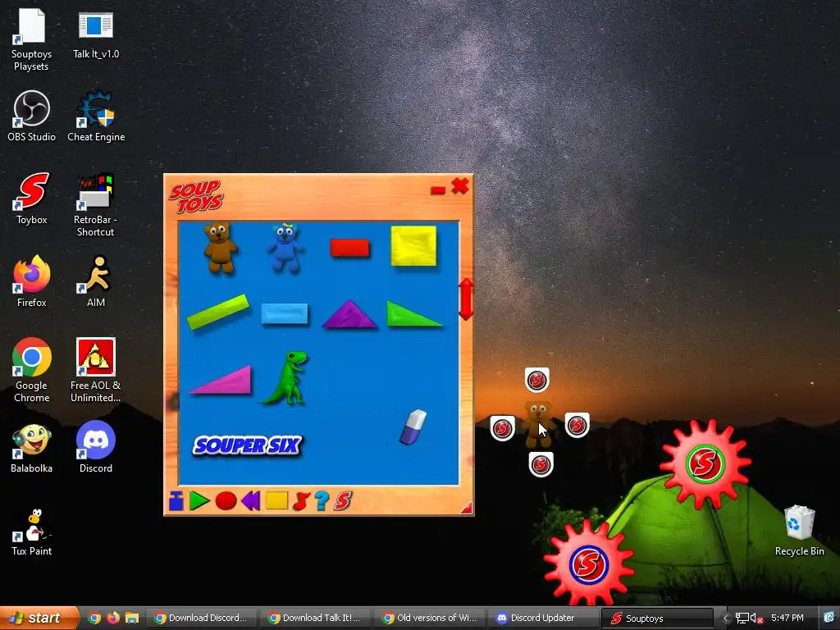The width and height of the screenshot is (840, 630).
Task: Select the red rectangle block
Action: click(349, 248)
